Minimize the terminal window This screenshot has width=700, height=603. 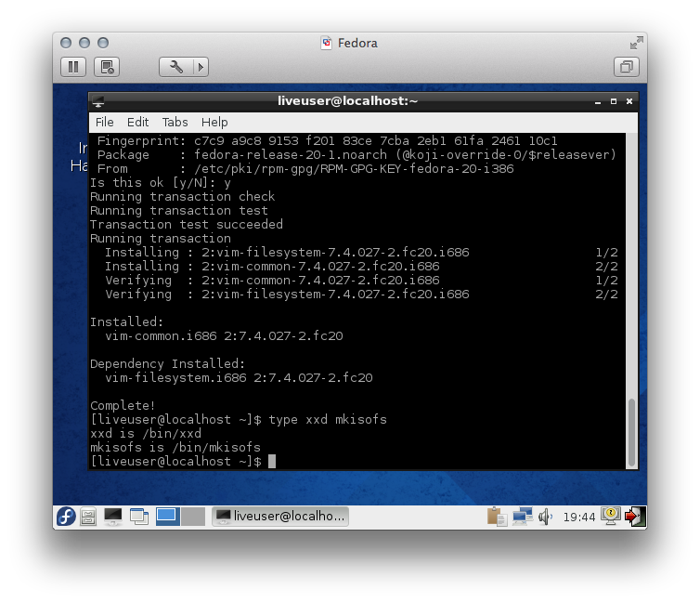coord(597,102)
